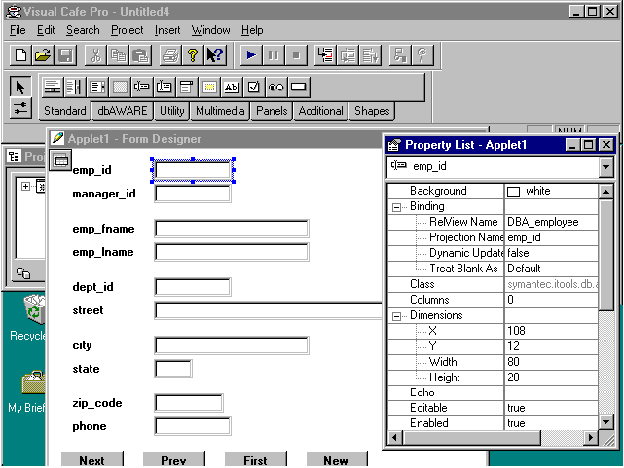Run the project with the play arrow
This screenshot has width=624, height=468.
(251, 55)
